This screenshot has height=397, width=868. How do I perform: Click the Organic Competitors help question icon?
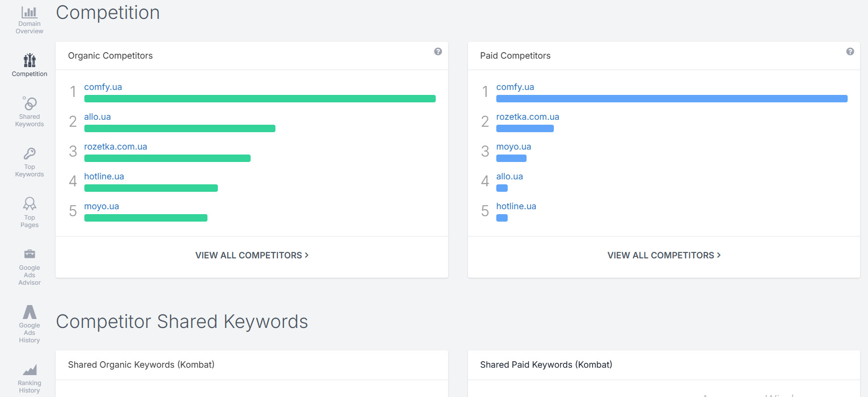438,51
